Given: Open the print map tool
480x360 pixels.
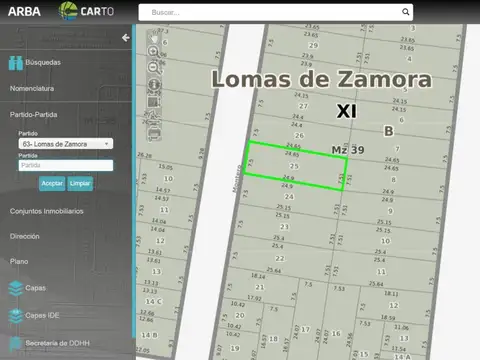Looking at the screenshot, I should (154, 133).
